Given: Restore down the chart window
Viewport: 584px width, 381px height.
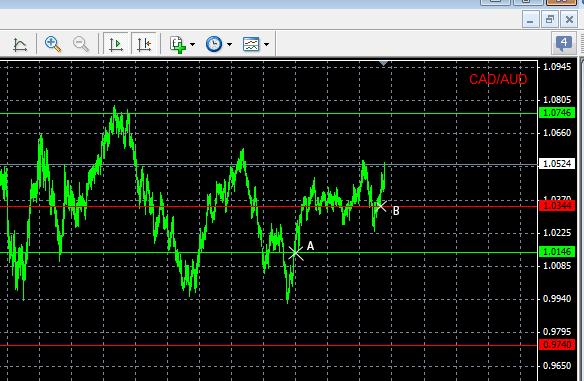Looking at the screenshot, I should pos(550,19).
